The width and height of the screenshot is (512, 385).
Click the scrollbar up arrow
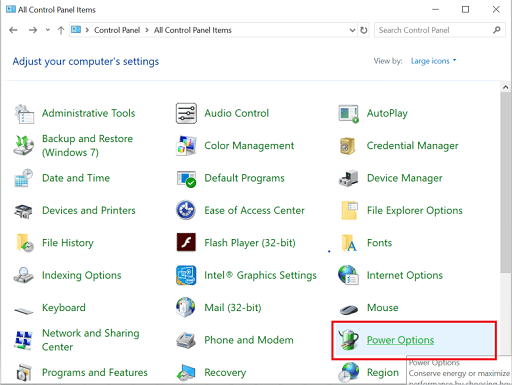point(505,87)
